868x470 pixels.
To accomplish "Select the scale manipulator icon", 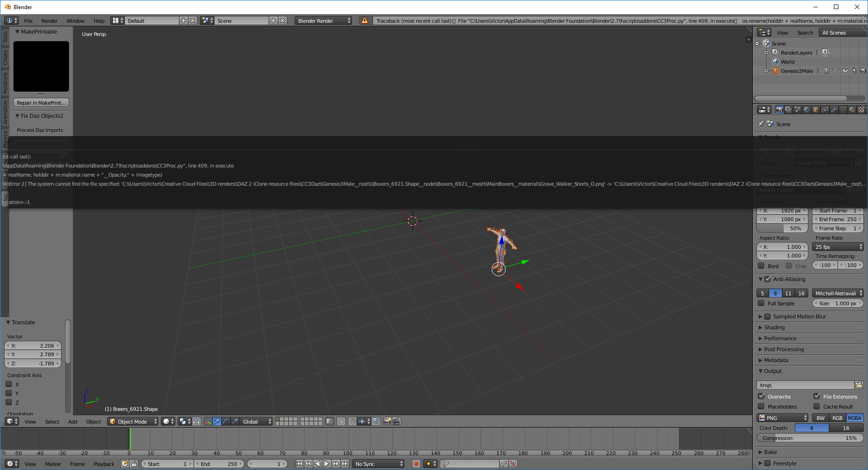I will click(235, 421).
